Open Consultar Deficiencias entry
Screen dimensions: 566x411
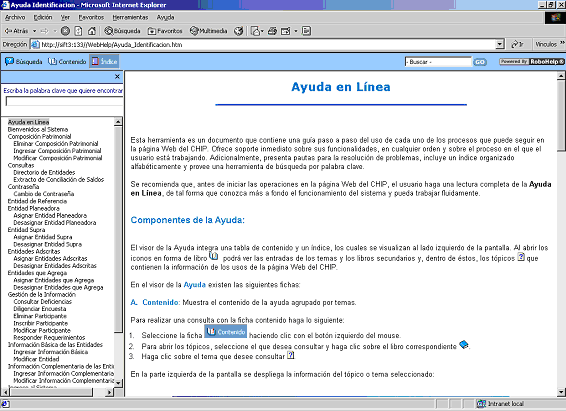click(x=43, y=302)
